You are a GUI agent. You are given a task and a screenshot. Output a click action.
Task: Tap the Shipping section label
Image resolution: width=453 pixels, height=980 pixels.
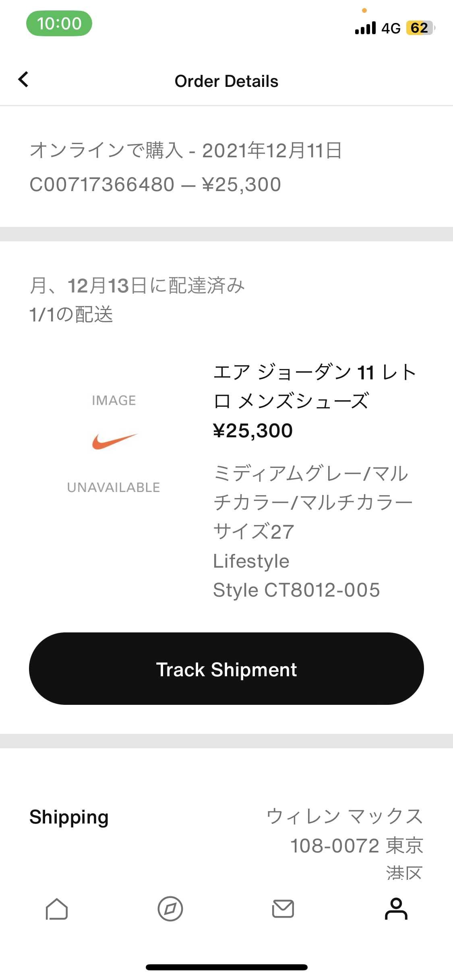click(69, 817)
